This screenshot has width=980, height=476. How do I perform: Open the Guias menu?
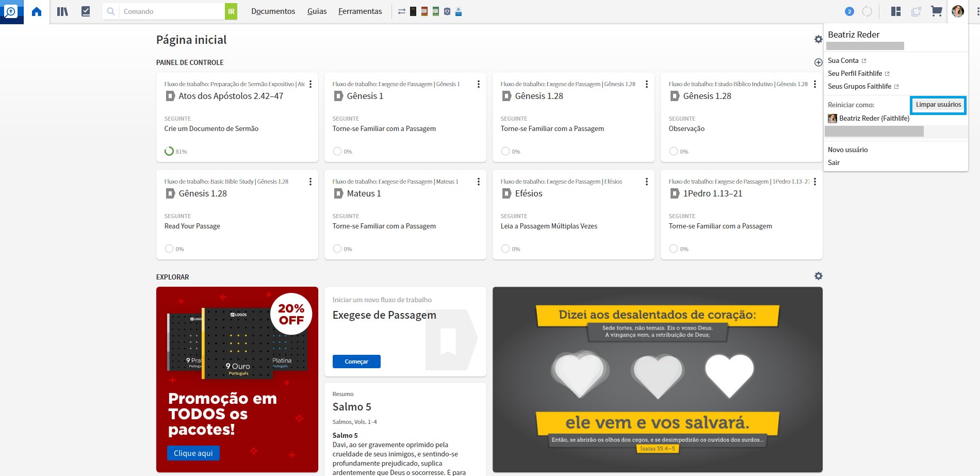[317, 11]
